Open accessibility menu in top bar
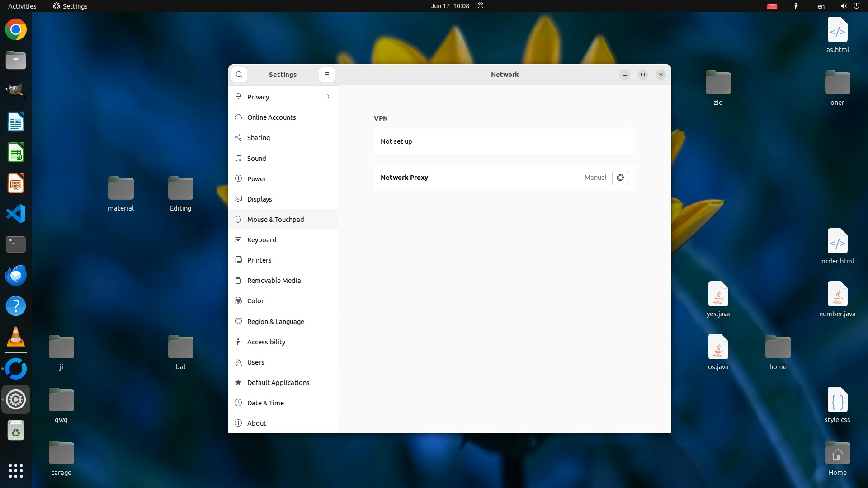 pyautogui.click(x=796, y=6)
